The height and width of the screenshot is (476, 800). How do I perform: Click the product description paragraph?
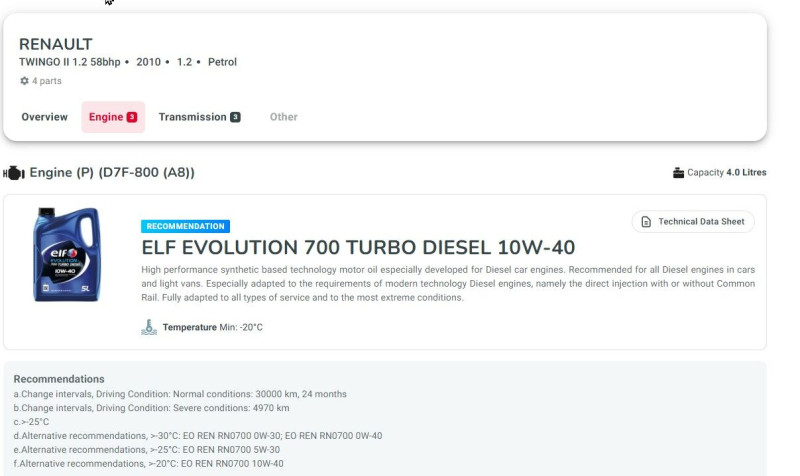pos(448,284)
